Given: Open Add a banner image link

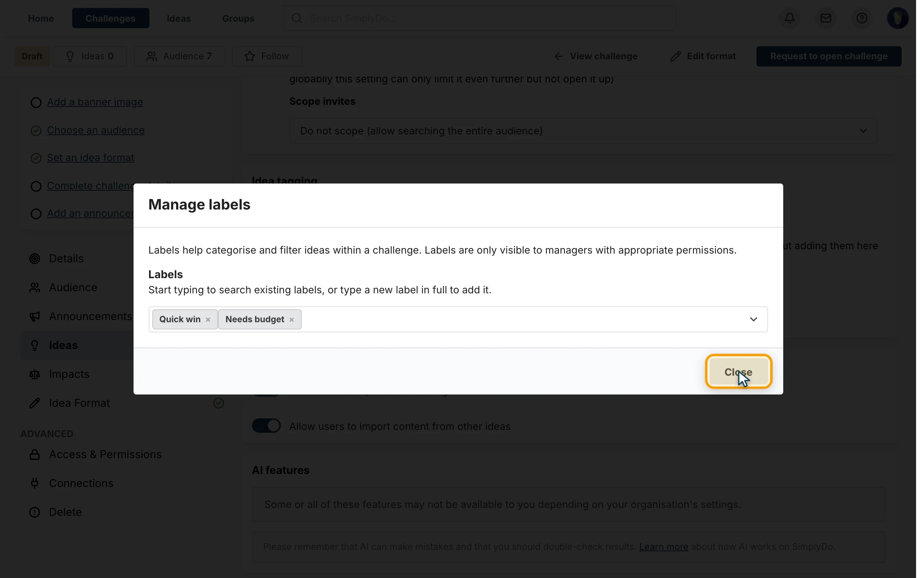Looking at the screenshot, I should click(95, 102).
